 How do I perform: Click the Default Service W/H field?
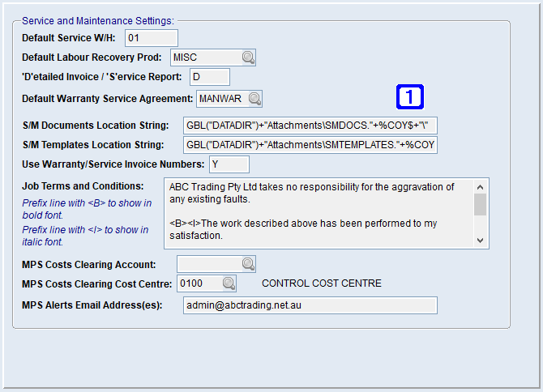coord(152,38)
